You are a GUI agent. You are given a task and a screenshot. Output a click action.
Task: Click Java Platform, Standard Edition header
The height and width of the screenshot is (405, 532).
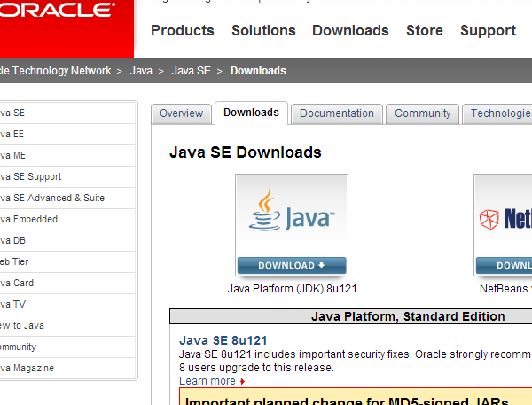click(408, 316)
